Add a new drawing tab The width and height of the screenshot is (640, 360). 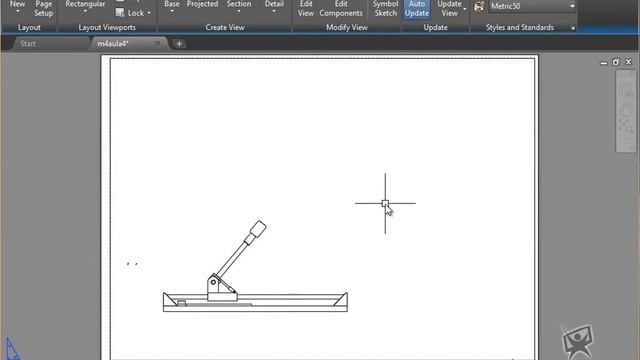tap(179, 44)
